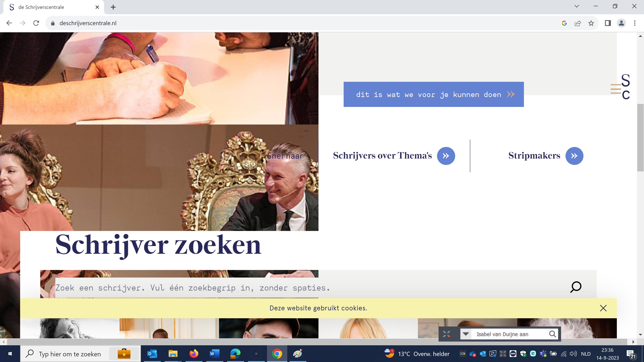Open the SC hamburger menu logo
Screen dimensions: 644x362
pyautogui.click(x=620, y=87)
